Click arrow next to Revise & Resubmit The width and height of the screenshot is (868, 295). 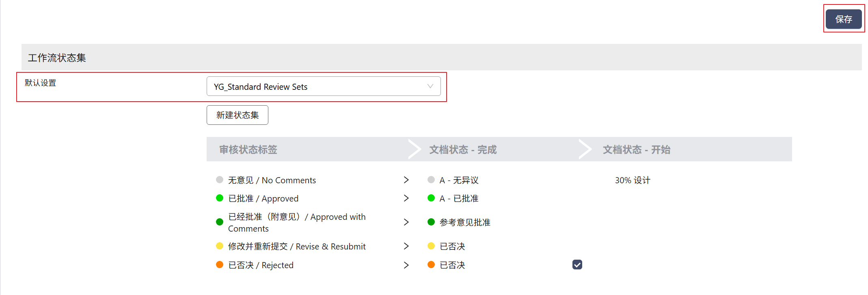pyautogui.click(x=406, y=246)
